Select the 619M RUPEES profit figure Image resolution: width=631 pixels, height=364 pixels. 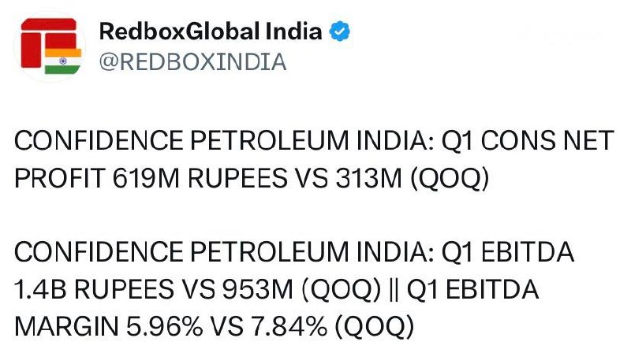(200, 178)
